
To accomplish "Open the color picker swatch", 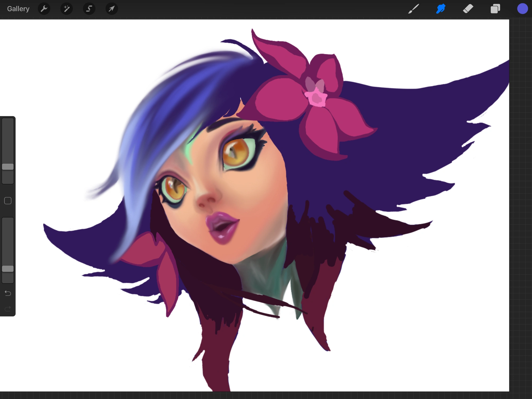I will [x=523, y=9].
